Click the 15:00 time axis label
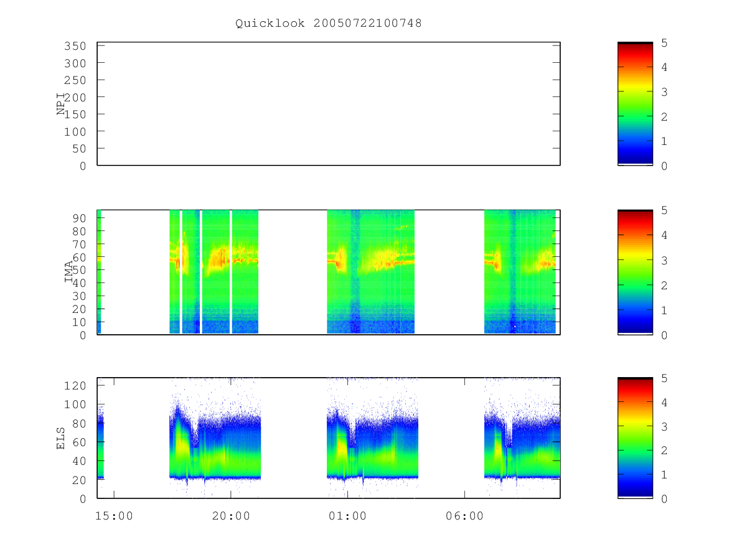747x560 pixels. pyautogui.click(x=114, y=516)
